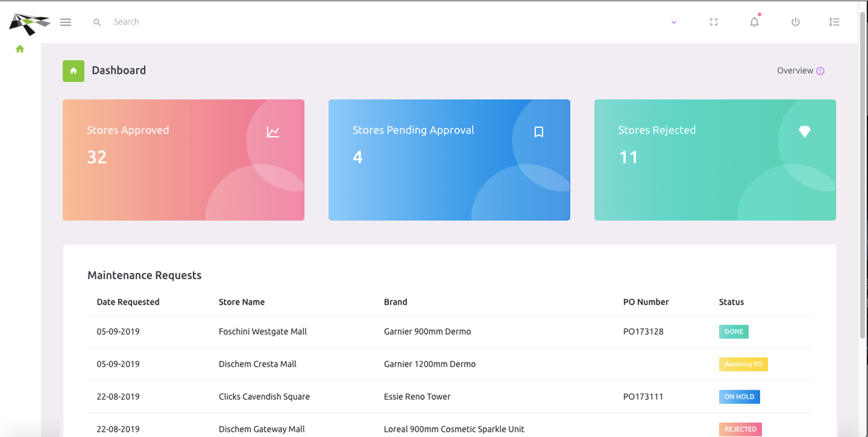Open the Stores Approved card

(184, 160)
